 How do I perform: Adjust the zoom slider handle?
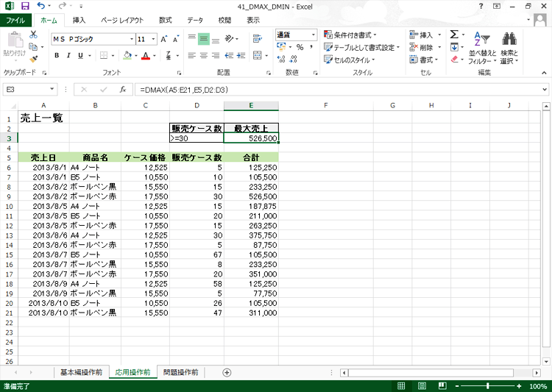click(487, 386)
